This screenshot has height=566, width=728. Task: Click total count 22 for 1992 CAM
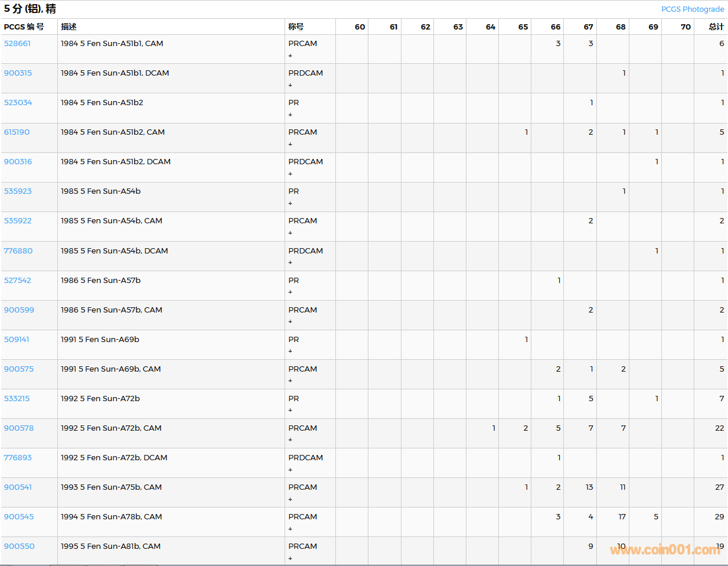(719, 428)
